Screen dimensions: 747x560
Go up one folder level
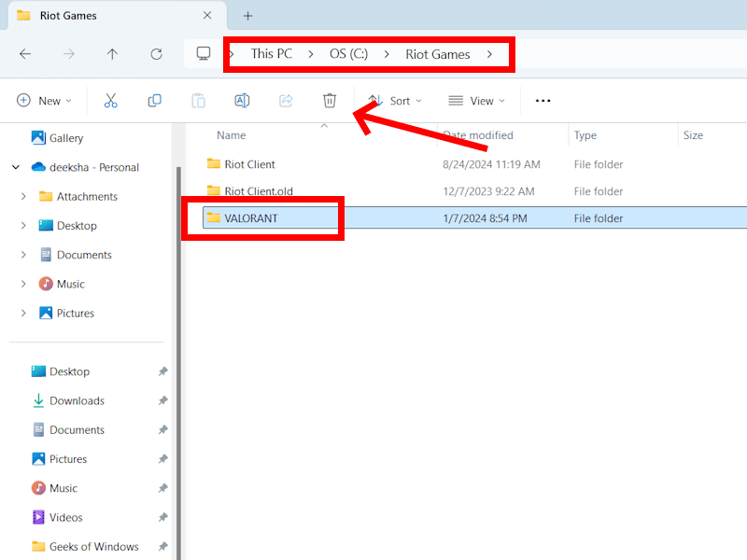click(112, 53)
